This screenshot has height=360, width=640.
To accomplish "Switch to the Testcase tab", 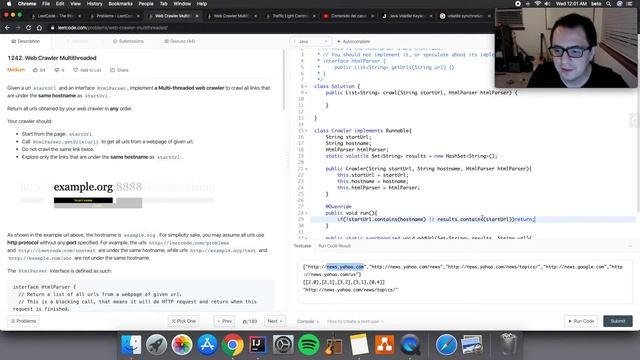I will pyautogui.click(x=302, y=246).
